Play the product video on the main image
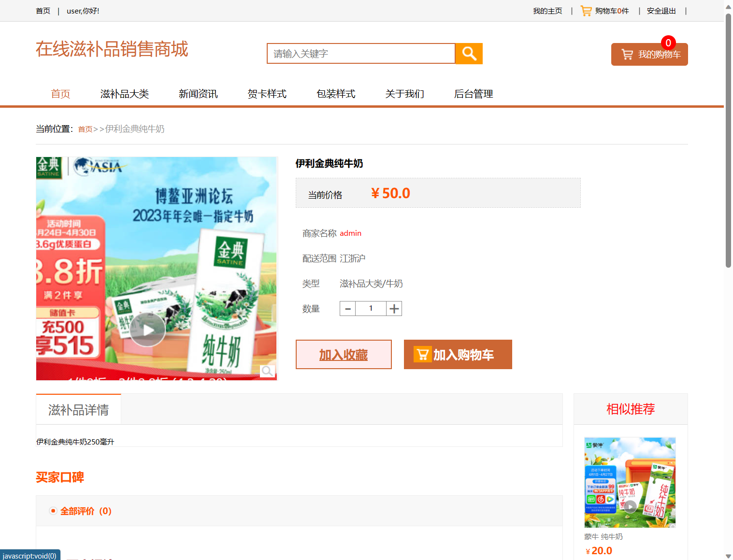 [x=147, y=329]
